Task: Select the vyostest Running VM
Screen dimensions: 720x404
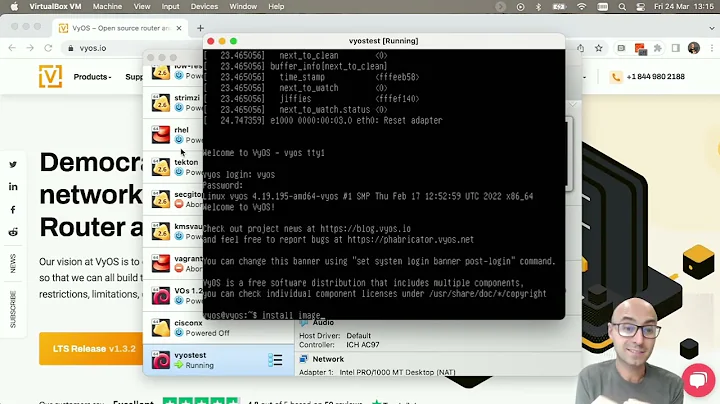Action: coord(218,360)
